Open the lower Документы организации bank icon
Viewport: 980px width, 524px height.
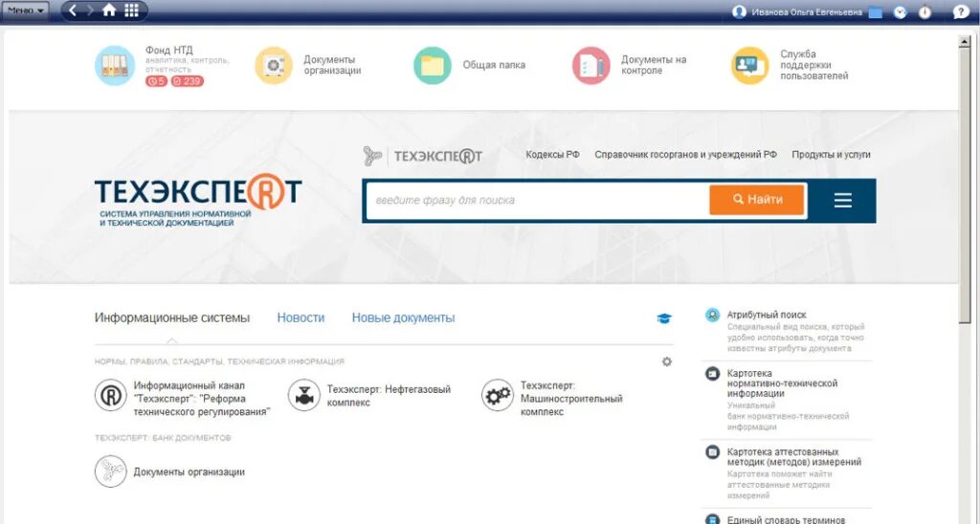pos(111,471)
